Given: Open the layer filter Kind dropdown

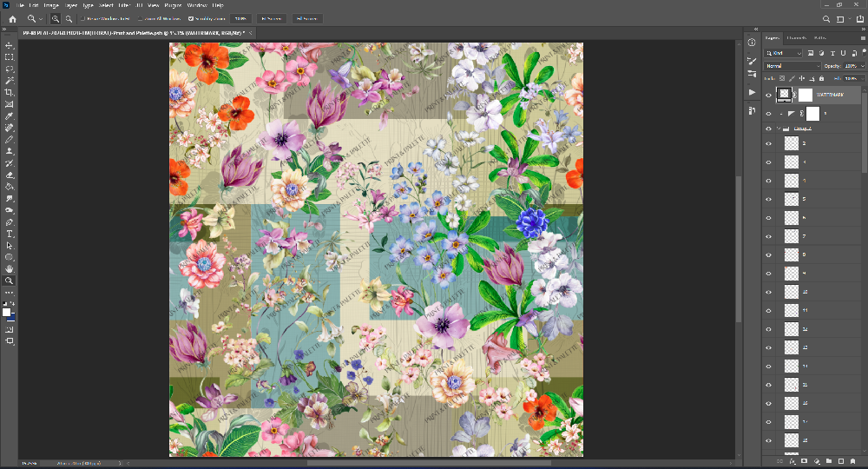Looking at the screenshot, I should pyautogui.click(x=783, y=53).
